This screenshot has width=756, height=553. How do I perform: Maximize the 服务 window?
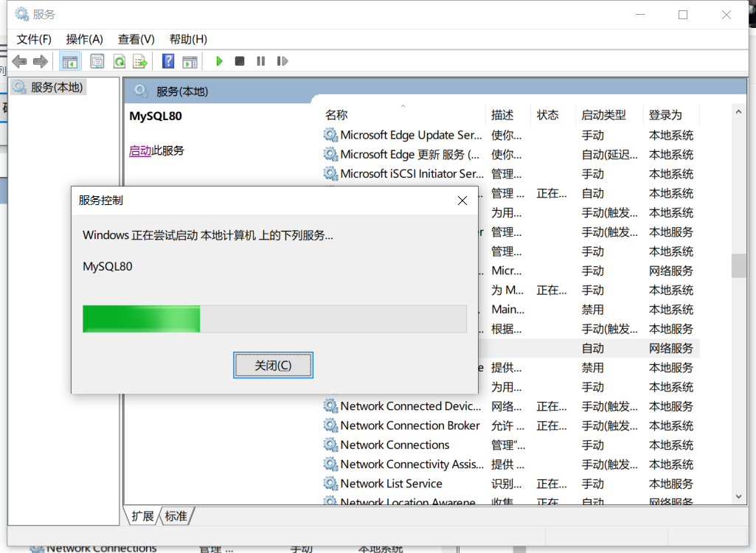pyautogui.click(x=683, y=15)
